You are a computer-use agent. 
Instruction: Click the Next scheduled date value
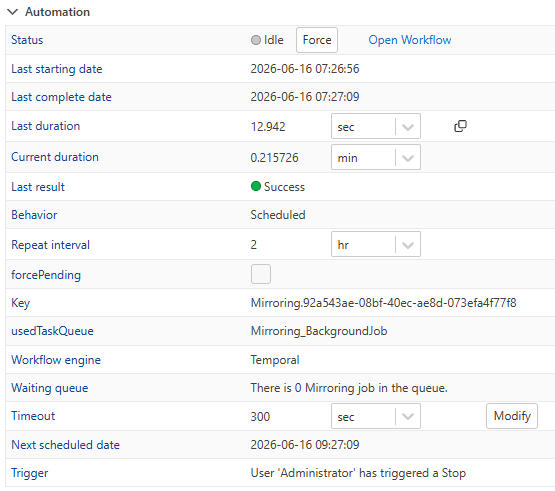pyautogui.click(x=305, y=445)
